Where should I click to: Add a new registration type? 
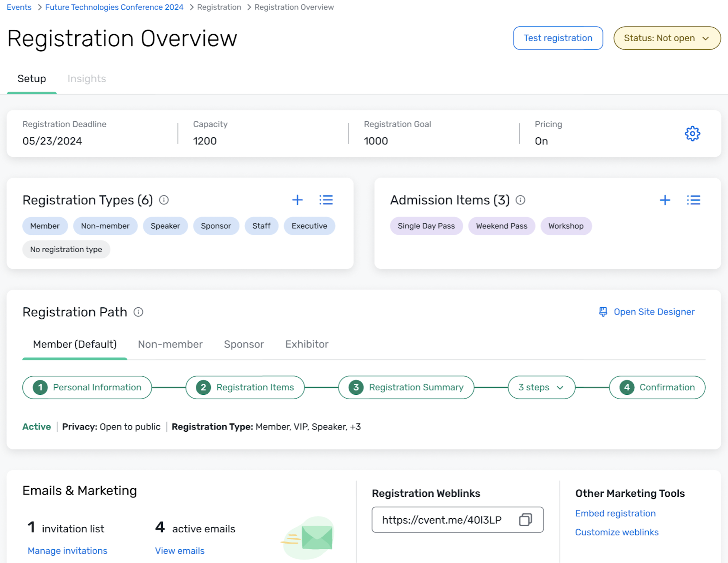tap(297, 200)
